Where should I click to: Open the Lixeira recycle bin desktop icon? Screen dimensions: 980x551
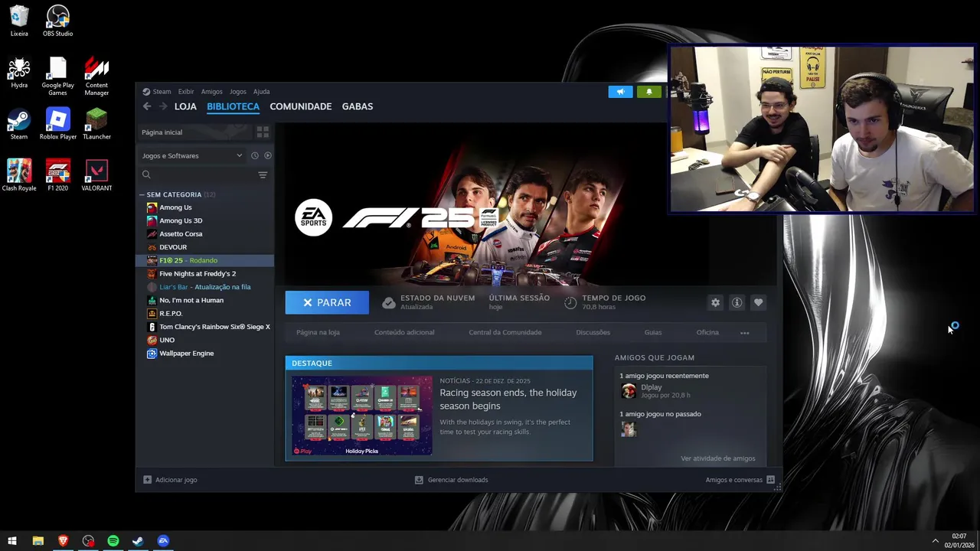click(19, 21)
